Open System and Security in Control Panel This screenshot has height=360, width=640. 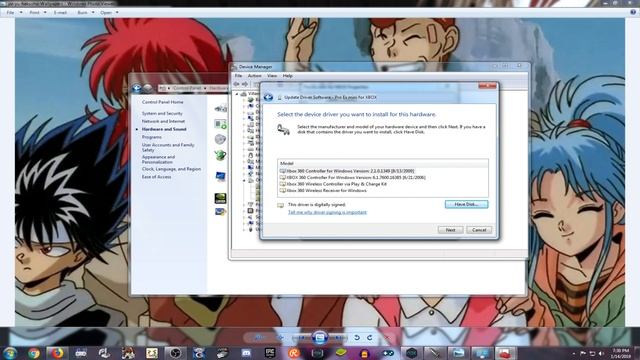coord(162,113)
